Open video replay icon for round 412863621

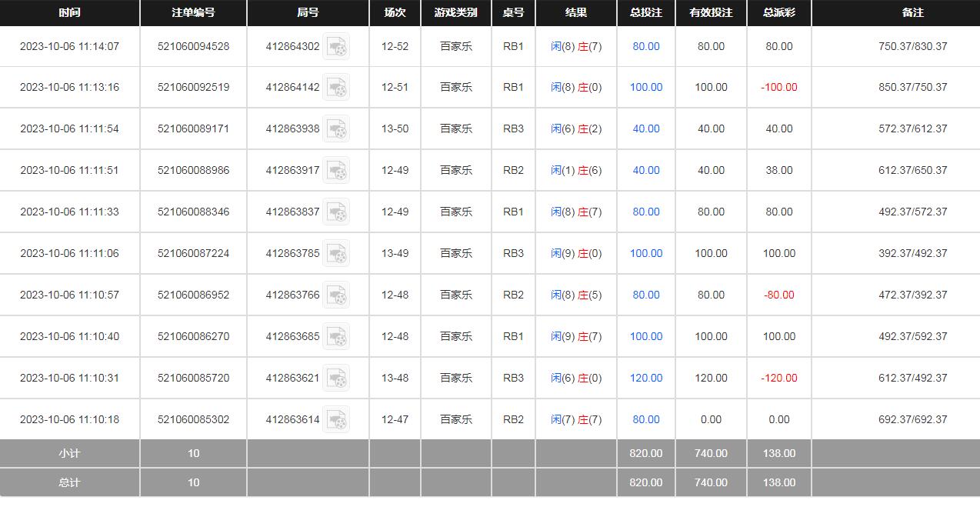(x=336, y=378)
